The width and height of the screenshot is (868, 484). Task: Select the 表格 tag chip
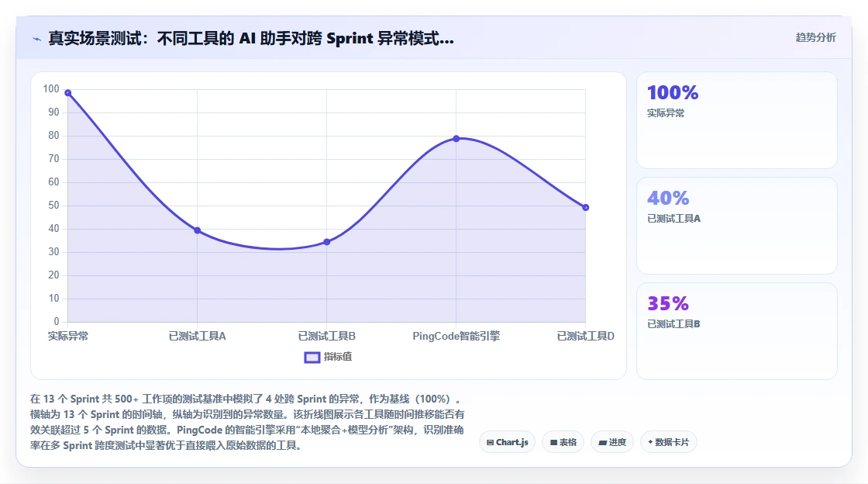563,442
